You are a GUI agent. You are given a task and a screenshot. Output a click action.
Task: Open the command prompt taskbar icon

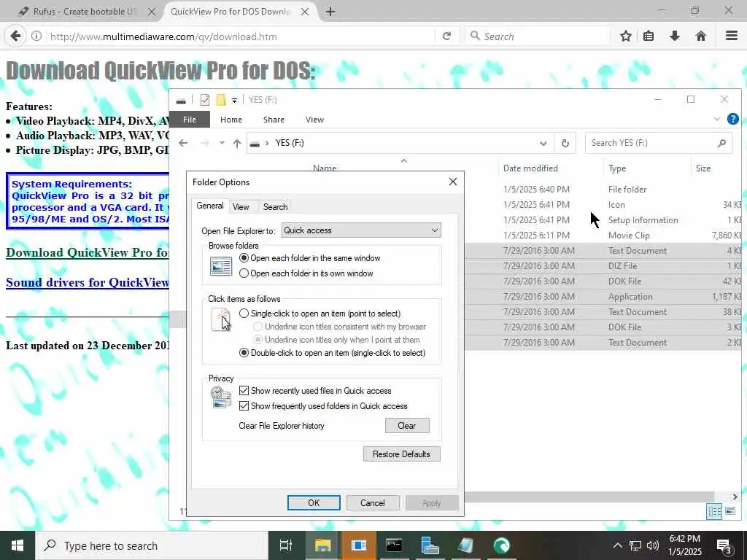click(x=393, y=545)
